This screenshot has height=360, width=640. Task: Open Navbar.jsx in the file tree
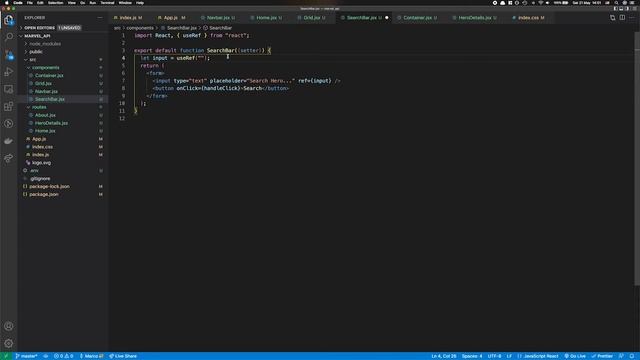pos(63,91)
